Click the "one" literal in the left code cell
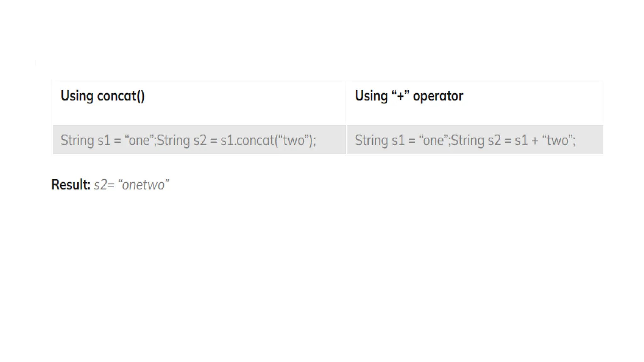The image size is (644, 362). tap(139, 140)
